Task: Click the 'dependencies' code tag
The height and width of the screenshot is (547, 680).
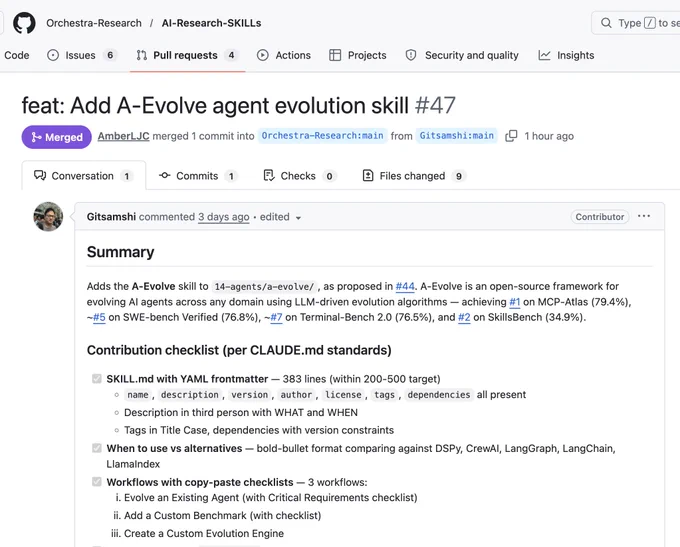Action: click(439, 395)
